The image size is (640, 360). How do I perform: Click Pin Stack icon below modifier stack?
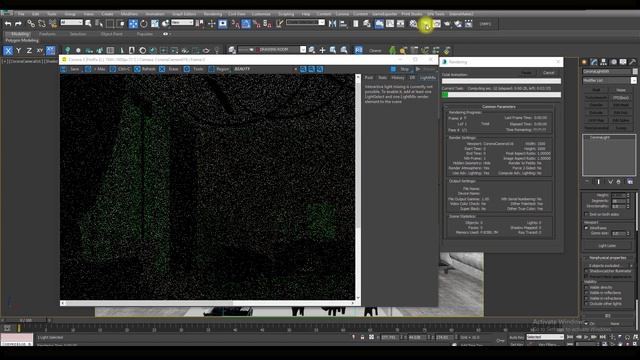point(587,182)
